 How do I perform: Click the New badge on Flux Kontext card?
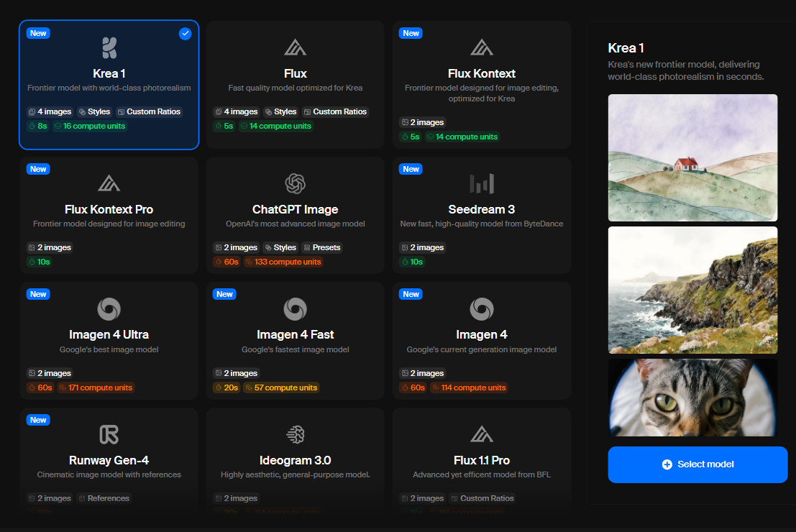point(411,34)
